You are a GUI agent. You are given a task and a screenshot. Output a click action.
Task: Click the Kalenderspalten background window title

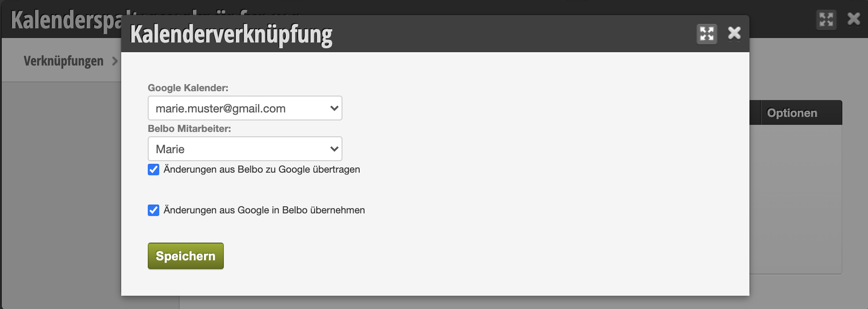[x=66, y=20]
